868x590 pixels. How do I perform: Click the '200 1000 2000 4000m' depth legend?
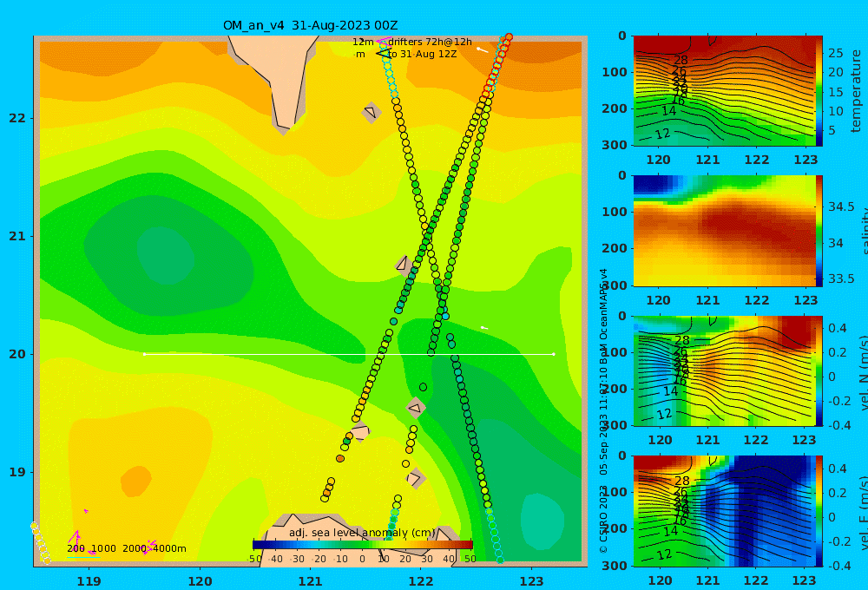coord(126,548)
